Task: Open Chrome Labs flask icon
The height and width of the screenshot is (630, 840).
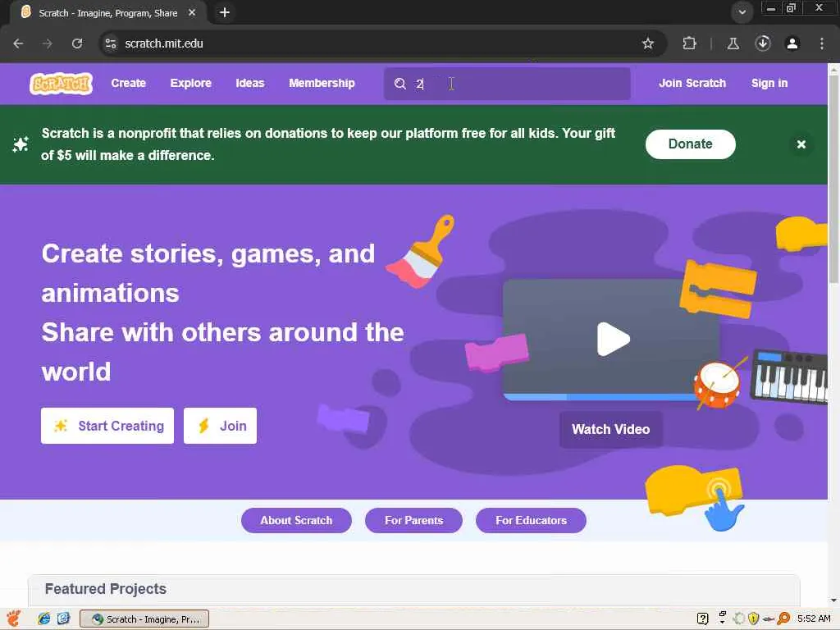Action: pos(733,43)
